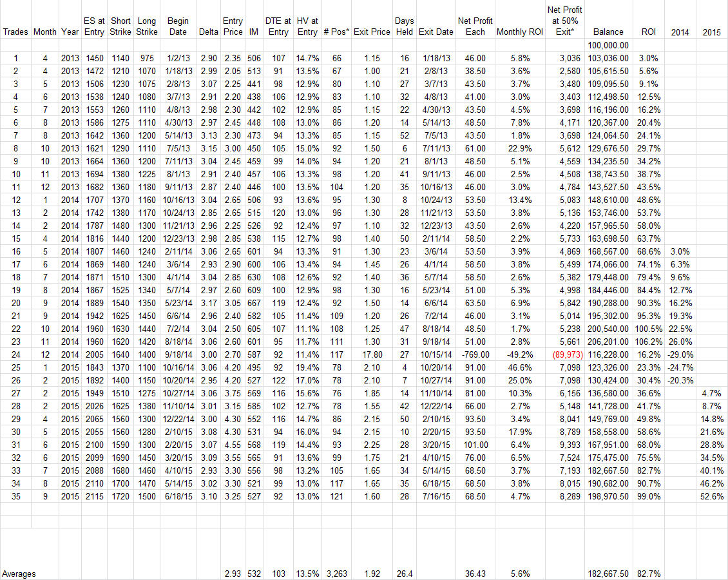Click the '1/2/13' begin date cell
728x580 pixels.
pos(178,58)
